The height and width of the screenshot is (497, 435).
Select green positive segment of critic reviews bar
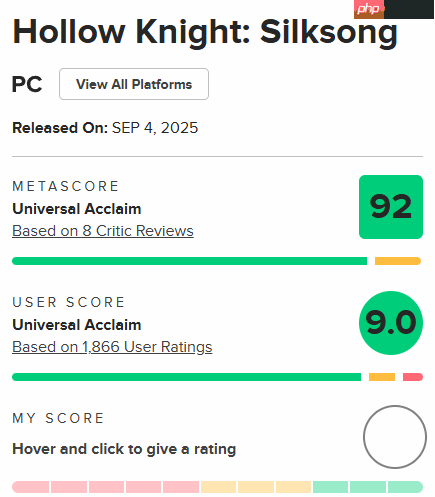coord(189,261)
